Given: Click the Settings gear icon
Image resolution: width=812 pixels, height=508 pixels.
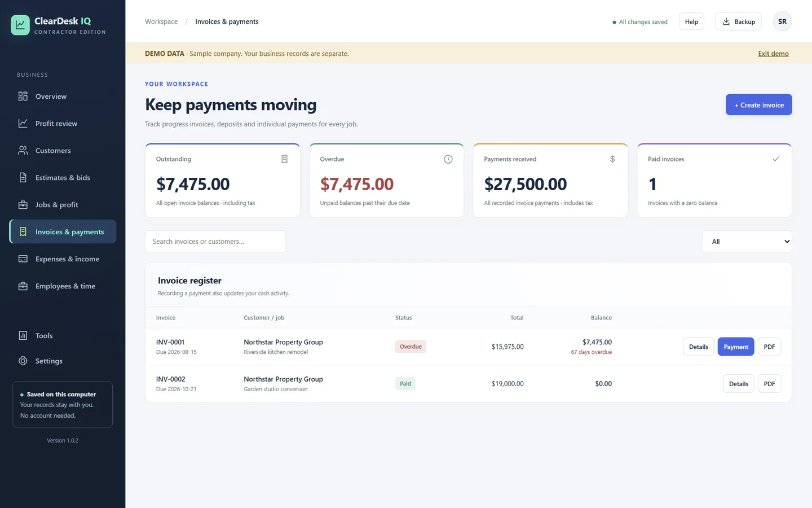Looking at the screenshot, I should [x=23, y=361].
